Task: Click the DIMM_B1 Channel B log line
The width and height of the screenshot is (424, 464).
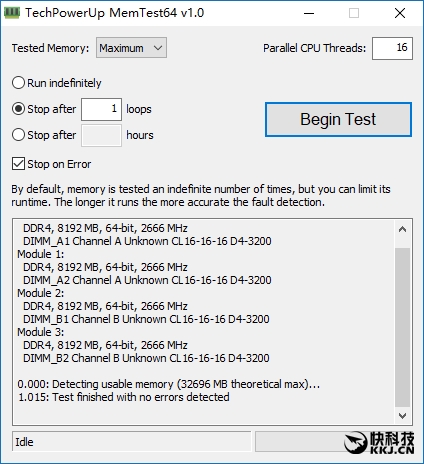Action: [x=146, y=319]
